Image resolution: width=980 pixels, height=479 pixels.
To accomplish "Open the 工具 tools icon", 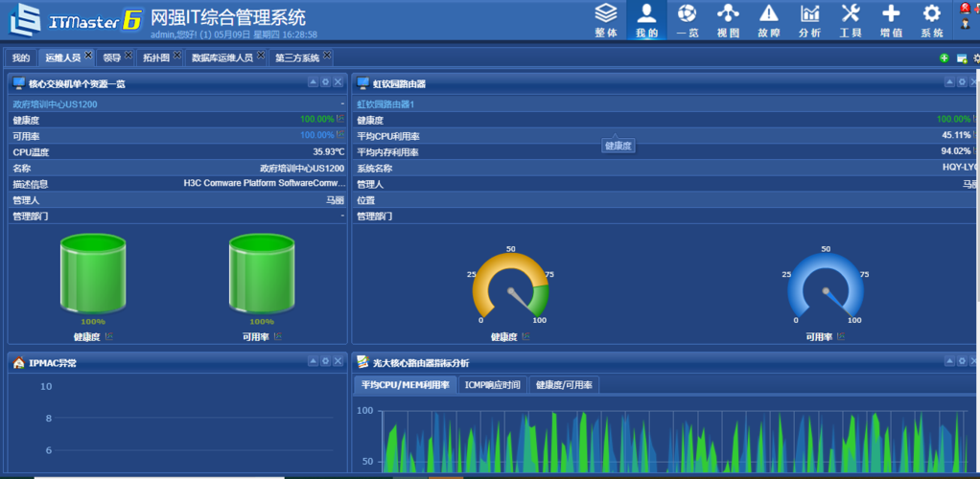I will pos(851,19).
